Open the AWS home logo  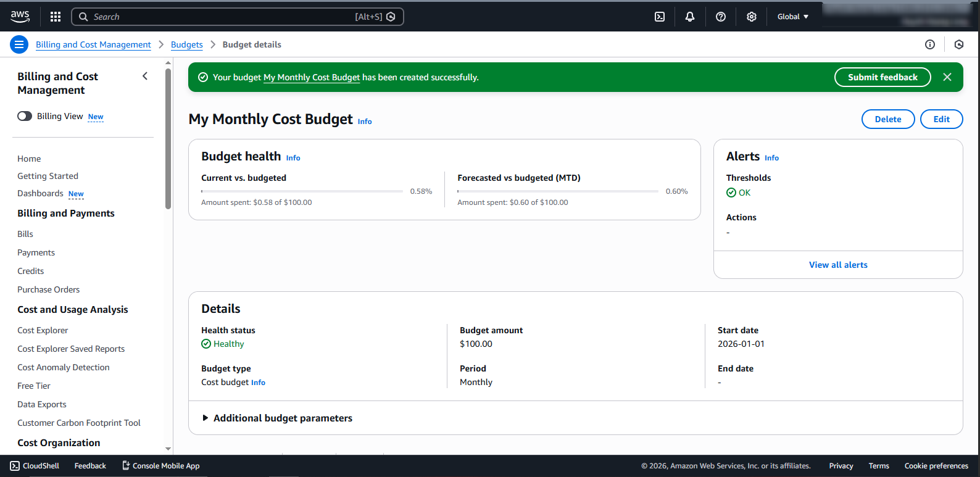[20, 17]
